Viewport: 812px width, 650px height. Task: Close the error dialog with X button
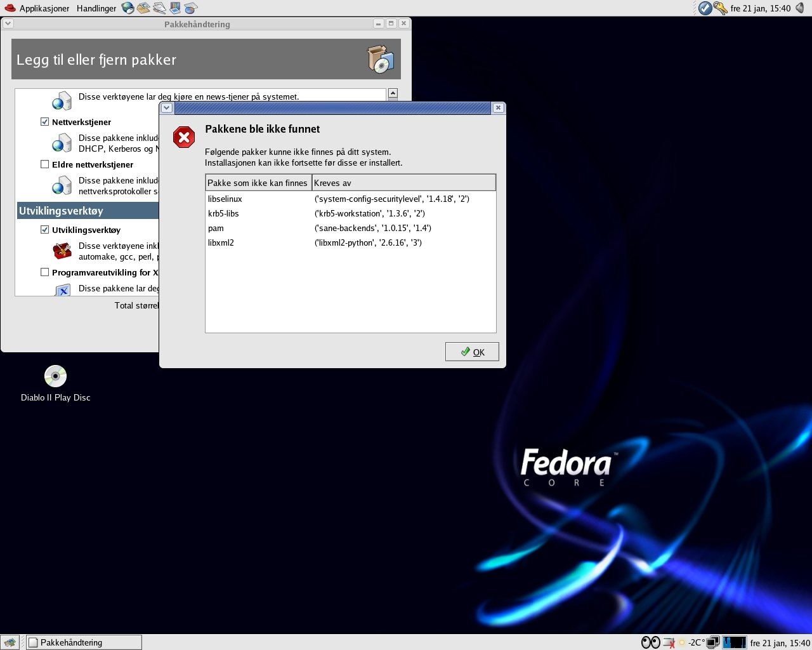tap(498, 108)
